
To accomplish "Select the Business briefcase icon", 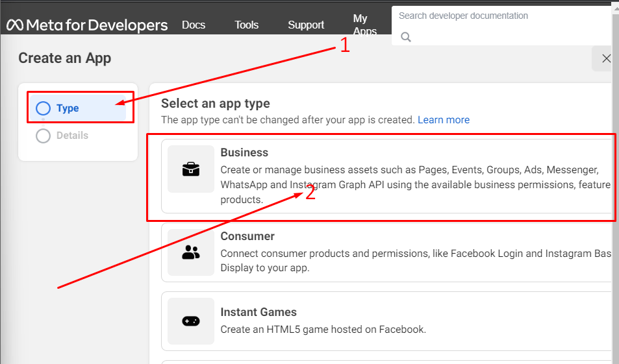I will click(191, 169).
